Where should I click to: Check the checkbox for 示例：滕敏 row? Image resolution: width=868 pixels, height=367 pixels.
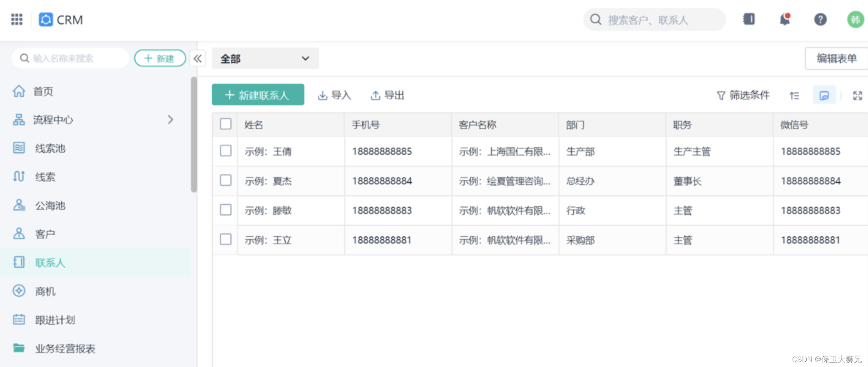[225, 210]
